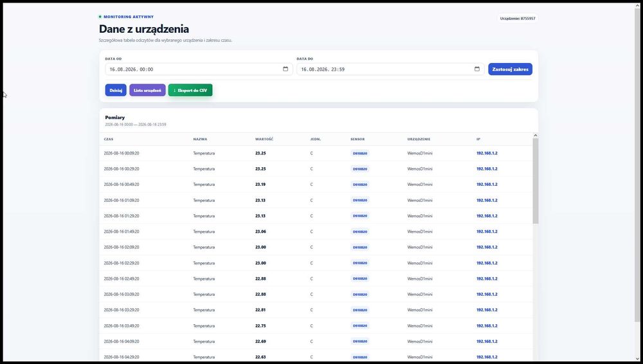Image resolution: width=643 pixels, height=364 pixels.
Task: Select timestamp 2026-08-16 03:29:20
Action: pos(122,310)
